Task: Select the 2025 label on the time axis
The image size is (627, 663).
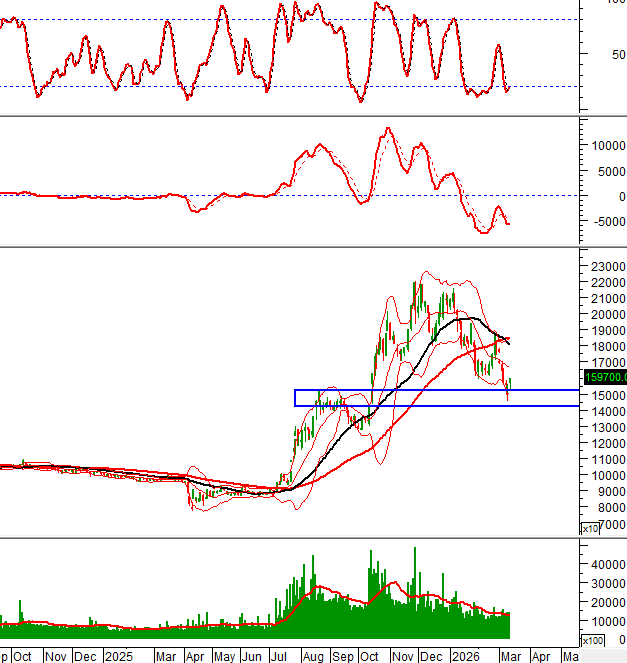Action: point(119,656)
